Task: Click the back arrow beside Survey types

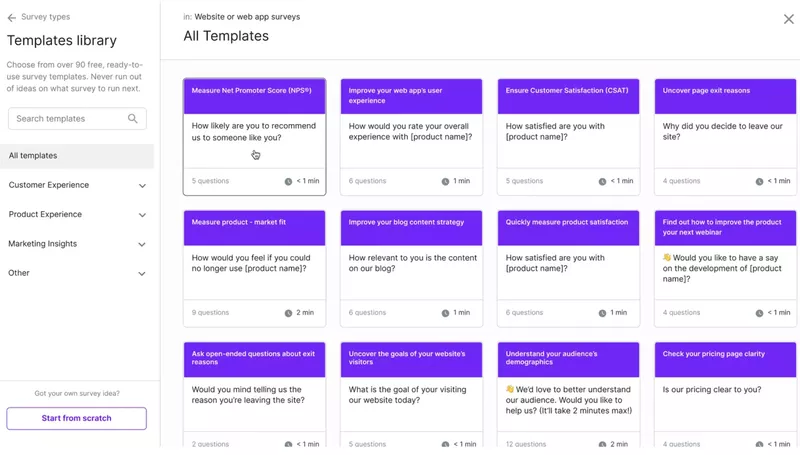Action: coord(12,18)
